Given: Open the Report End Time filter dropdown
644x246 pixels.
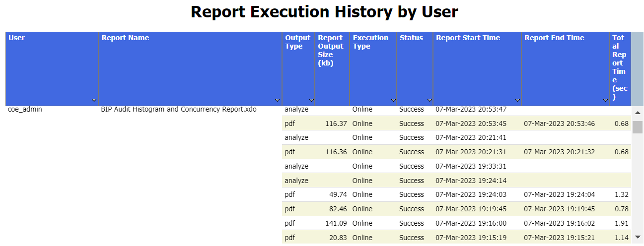Looking at the screenshot, I should (x=605, y=100).
